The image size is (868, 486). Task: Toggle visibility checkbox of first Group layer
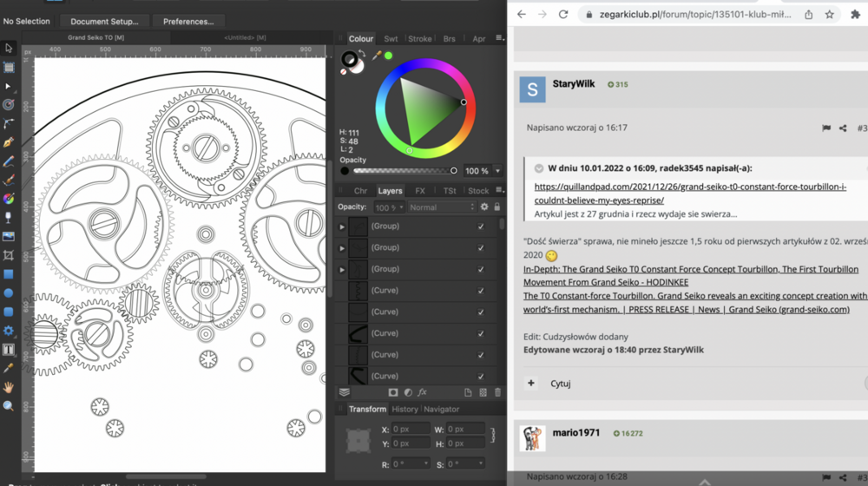click(481, 227)
